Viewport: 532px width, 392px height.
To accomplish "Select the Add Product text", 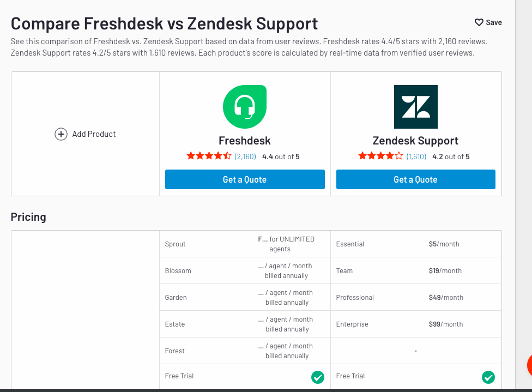I will pyautogui.click(x=94, y=134).
